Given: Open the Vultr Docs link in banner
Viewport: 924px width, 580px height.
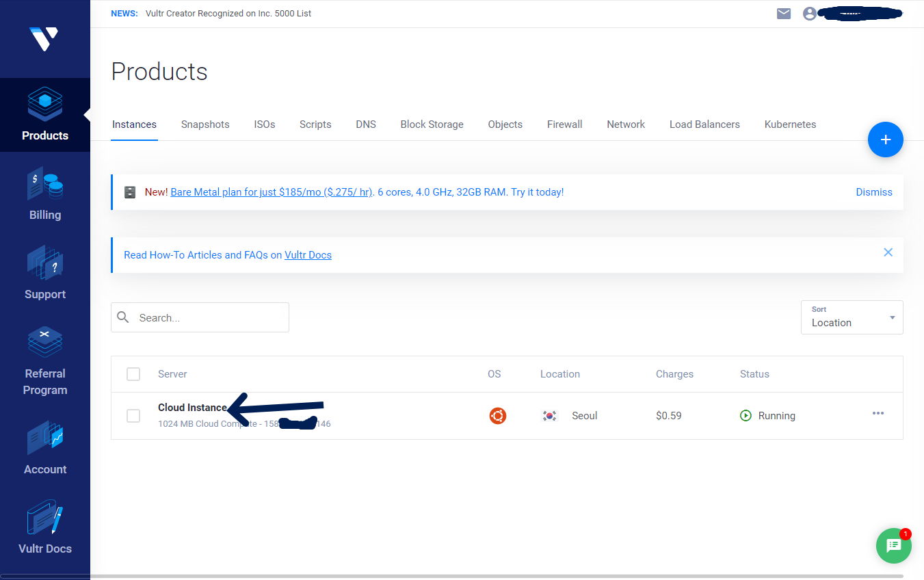Looking at the screenshot, I should 308,255.
